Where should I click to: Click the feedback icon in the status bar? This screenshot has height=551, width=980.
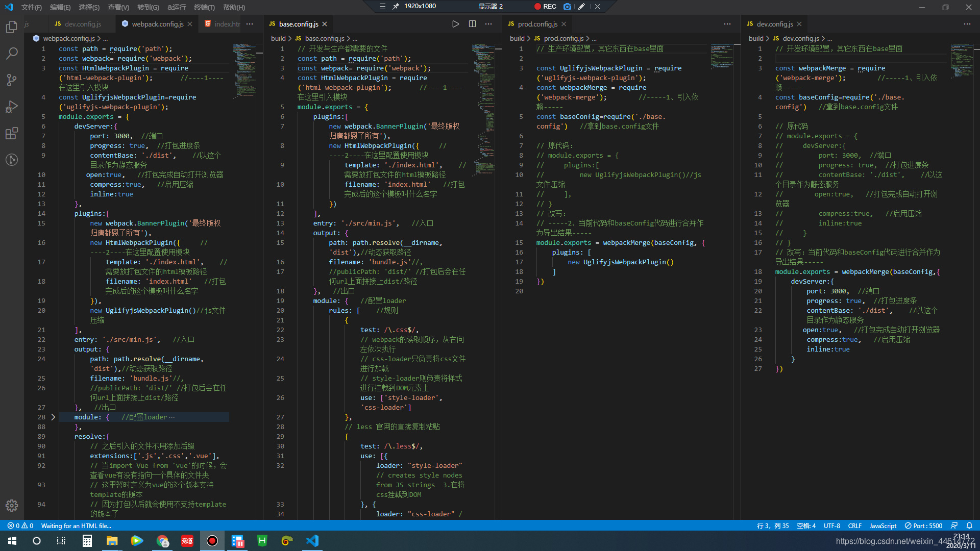tap(954, 525)
